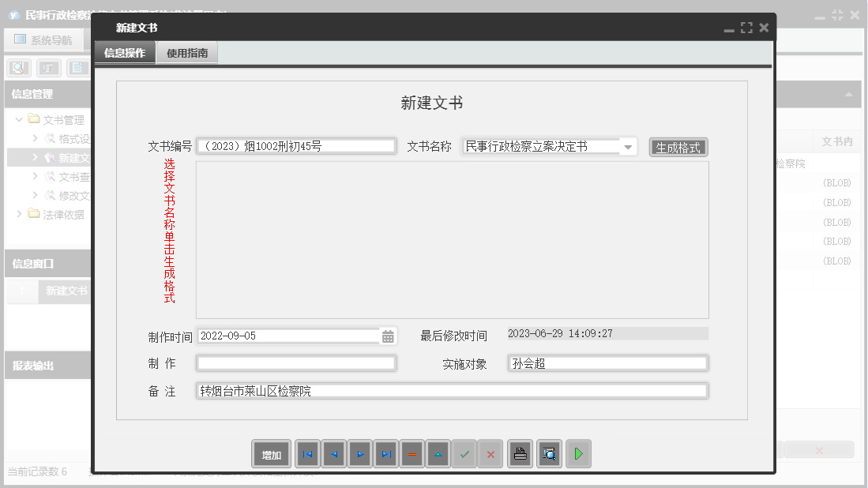Click the green run arrow icon
This screenshot has height=488, width=868.
578,453
